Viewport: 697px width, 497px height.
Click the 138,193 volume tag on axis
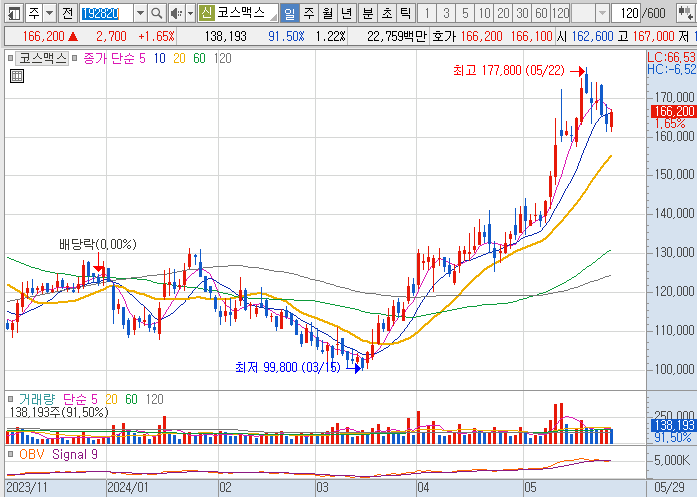(674, 425)
